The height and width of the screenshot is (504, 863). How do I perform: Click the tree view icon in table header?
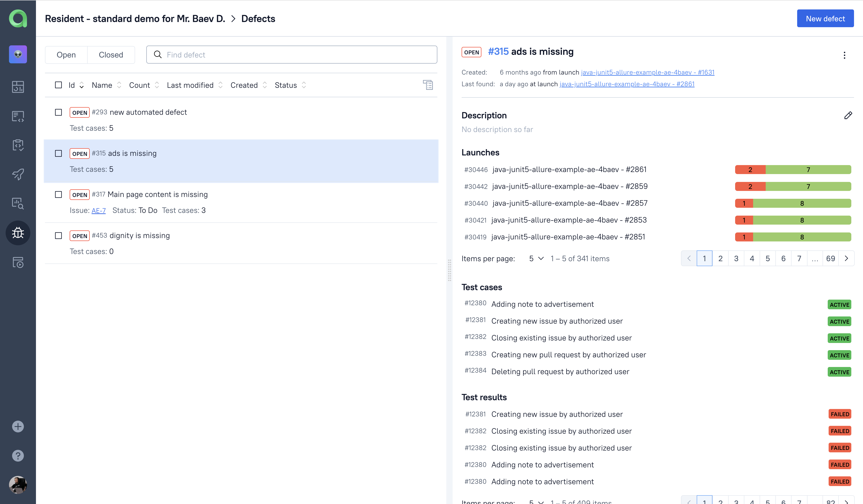pyautogui.click(x=428, y=85)
